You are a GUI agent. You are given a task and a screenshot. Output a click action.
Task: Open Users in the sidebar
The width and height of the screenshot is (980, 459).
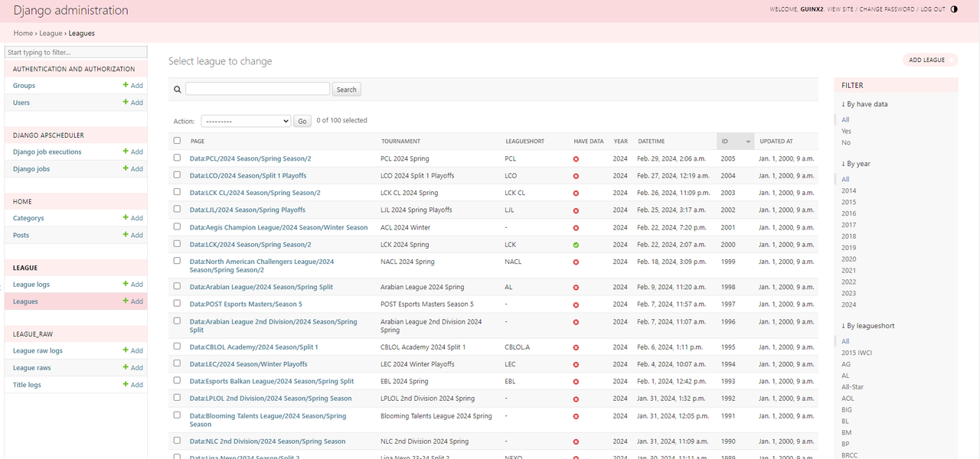click(21, 103)
